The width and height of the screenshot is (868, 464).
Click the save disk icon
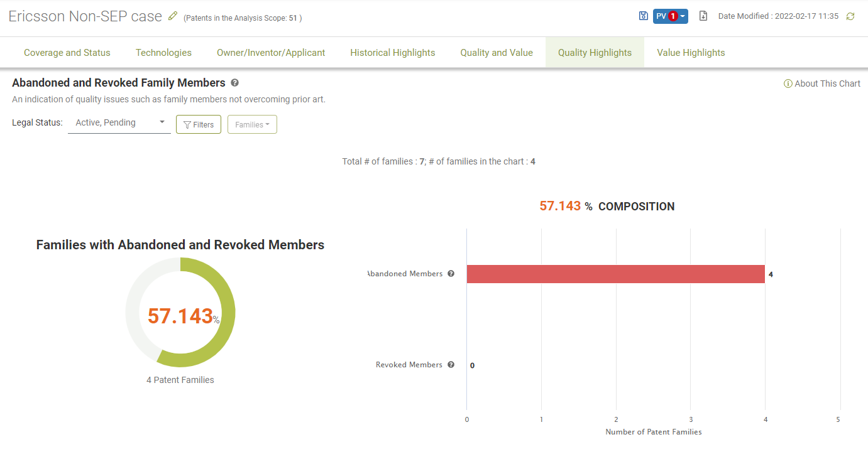[644, 16]
